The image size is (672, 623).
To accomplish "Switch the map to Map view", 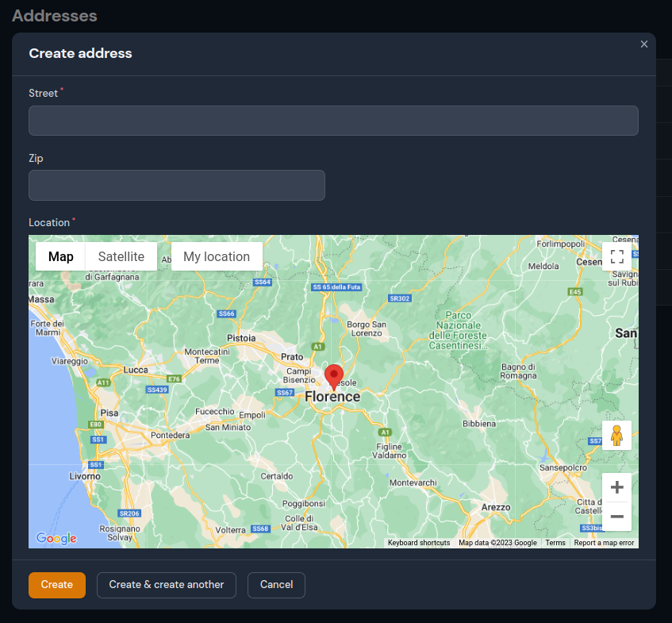I will pyautogui.click(x=60, y=256).
